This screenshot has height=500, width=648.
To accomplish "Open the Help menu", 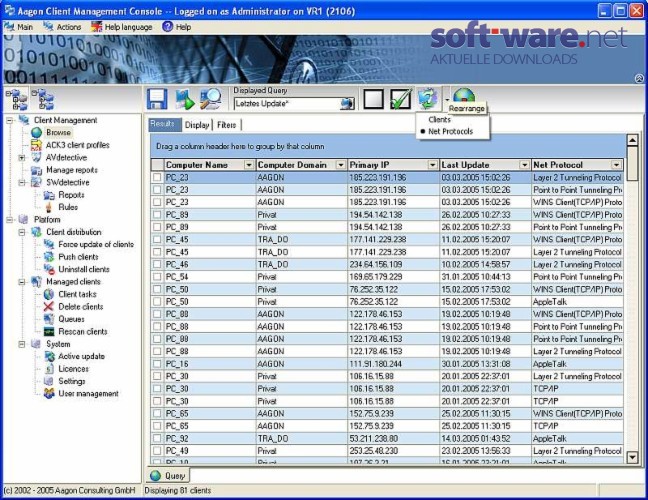I will [x=177, y=27].
